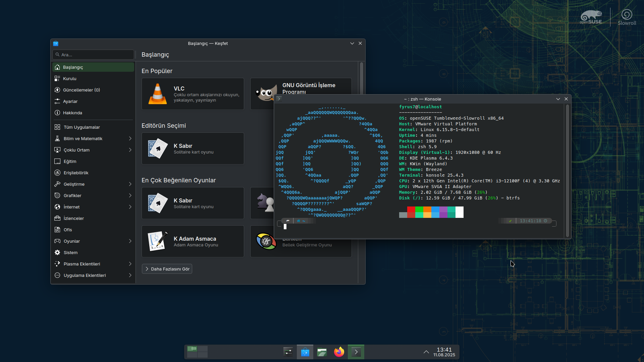Click the Konsole prompt home segment
The height and width of the screenshot is (362, 644).
[x=302, y=221]
